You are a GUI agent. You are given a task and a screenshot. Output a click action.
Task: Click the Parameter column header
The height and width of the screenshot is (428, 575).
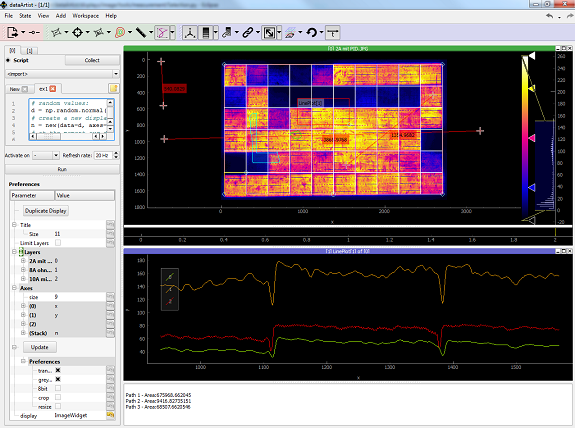click(32, 195)
